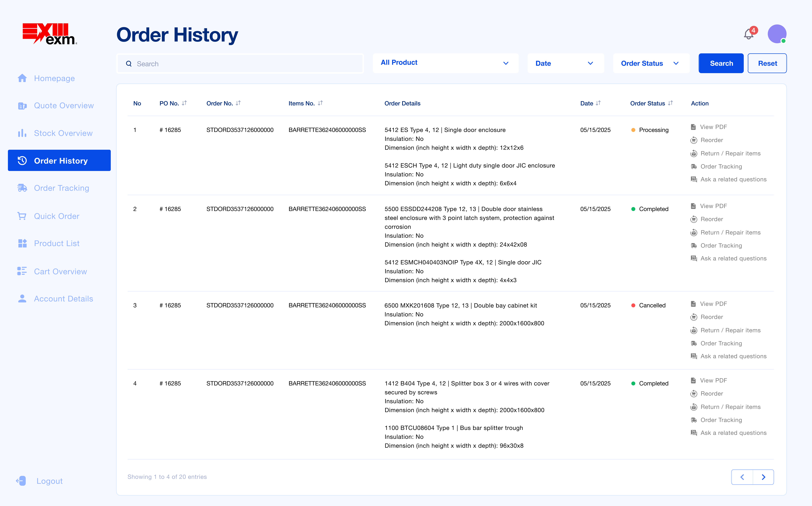
Task: Click the blue Search button
Action: [721, 63]
